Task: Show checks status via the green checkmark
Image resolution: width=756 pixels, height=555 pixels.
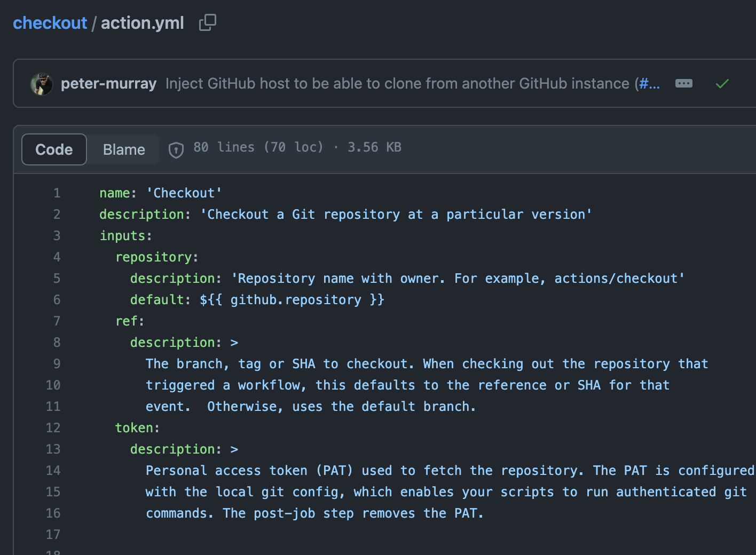Action: [x=722, y=84]
